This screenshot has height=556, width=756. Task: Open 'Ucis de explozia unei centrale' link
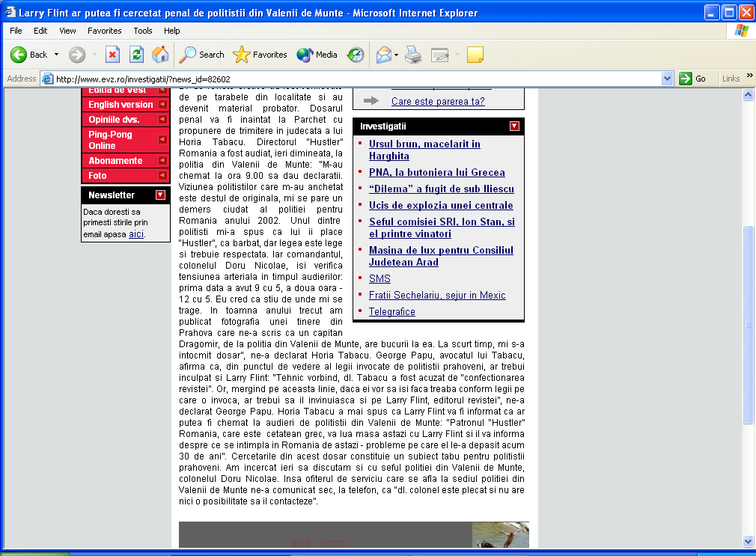[x=441, y=205]
